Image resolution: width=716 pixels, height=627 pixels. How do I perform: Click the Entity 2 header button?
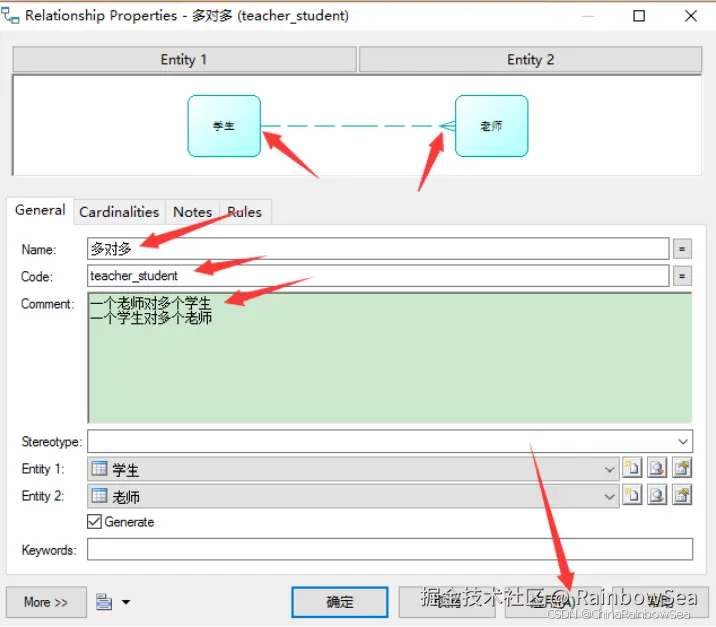[x=530, y=59]
